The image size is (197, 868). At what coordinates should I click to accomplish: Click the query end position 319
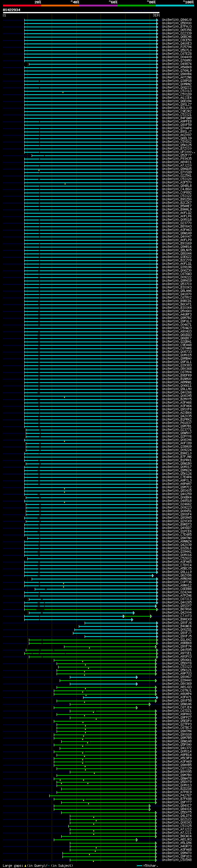click(155, 15)
